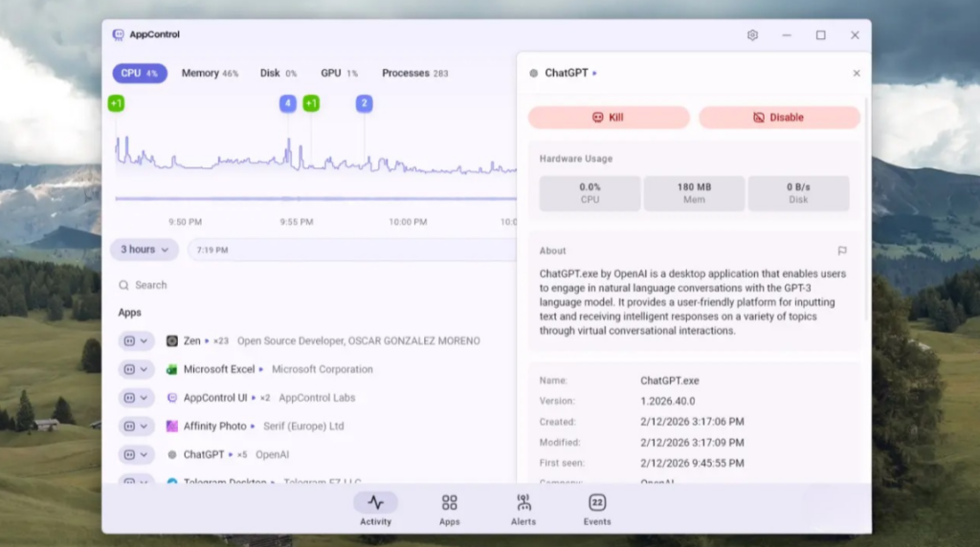Click the block icon in Microsoft Excel row
The width and height of the screenshot is (980, 547).
click(129, 370)
